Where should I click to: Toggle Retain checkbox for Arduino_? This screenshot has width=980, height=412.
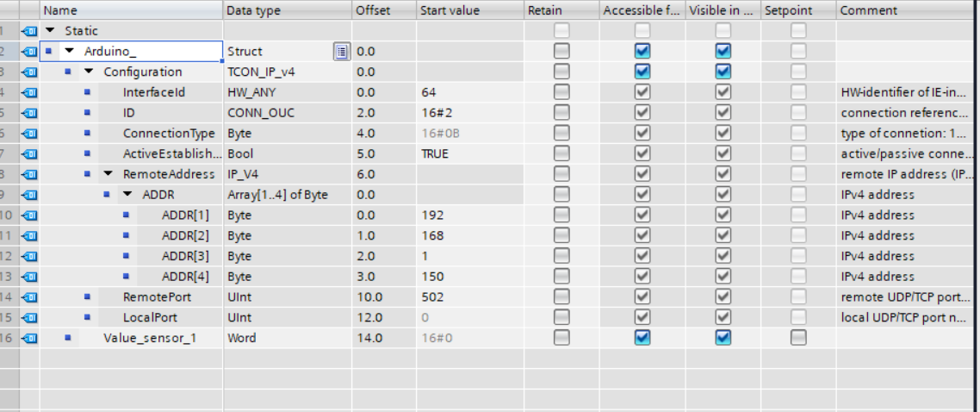561,51
